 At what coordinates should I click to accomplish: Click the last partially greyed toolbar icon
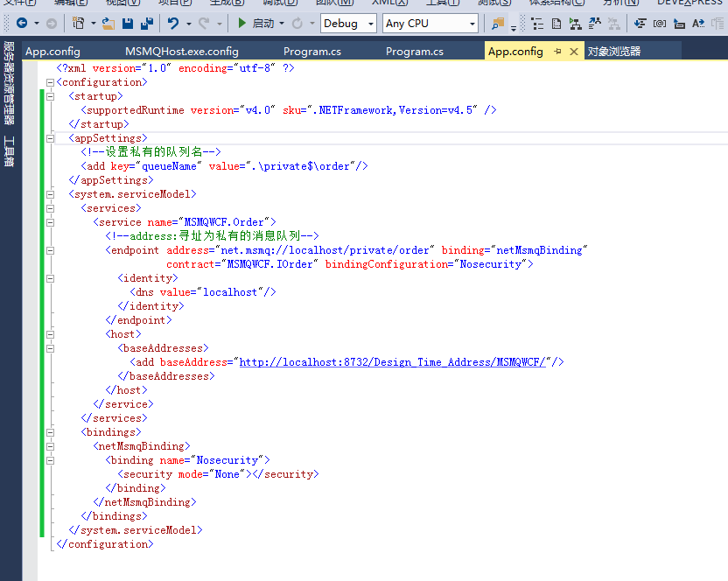click(x=717, y=24)
